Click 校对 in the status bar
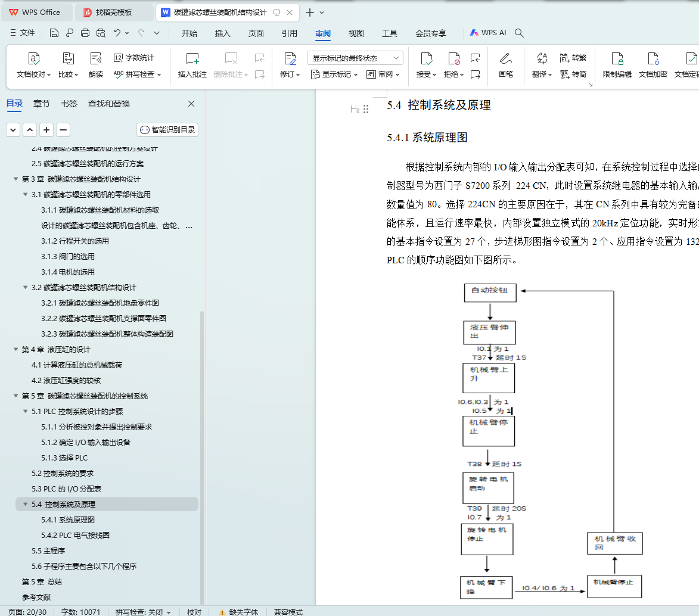 [x=194, y=612]
